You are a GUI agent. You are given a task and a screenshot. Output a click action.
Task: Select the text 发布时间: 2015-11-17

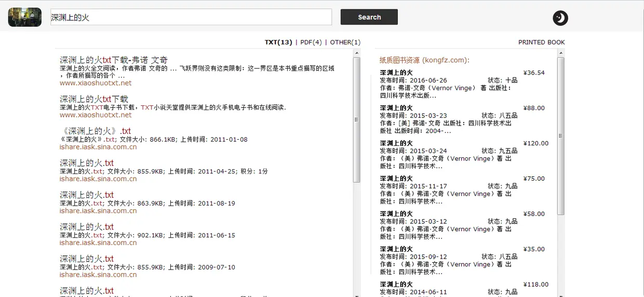click(413, 186)
